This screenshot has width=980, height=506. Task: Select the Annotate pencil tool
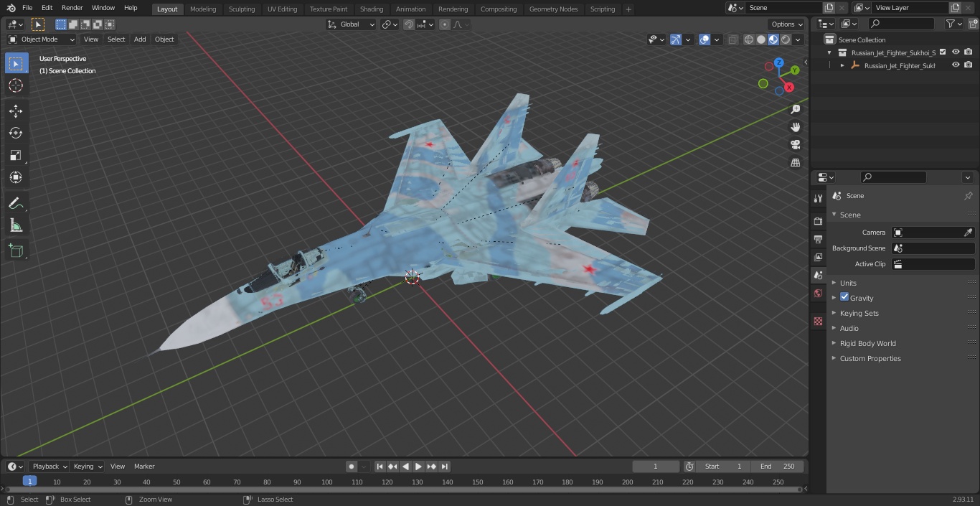(x=16, y=204)
